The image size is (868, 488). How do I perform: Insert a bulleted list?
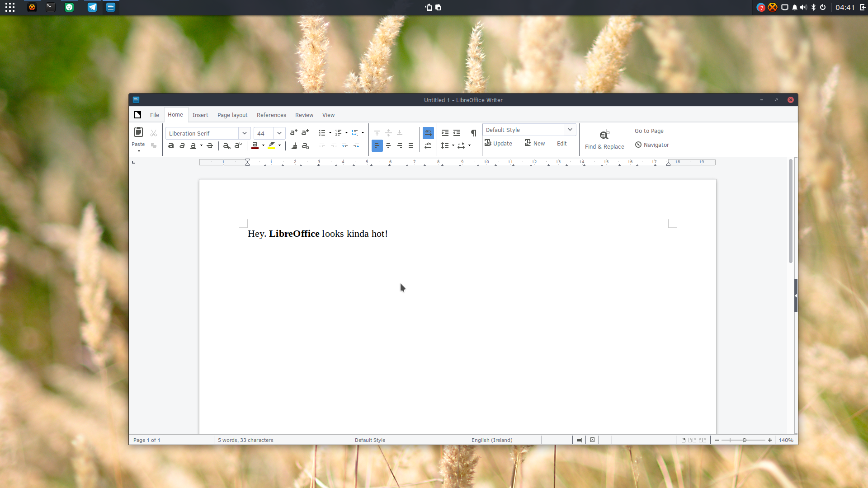click(x=322, y=133)
